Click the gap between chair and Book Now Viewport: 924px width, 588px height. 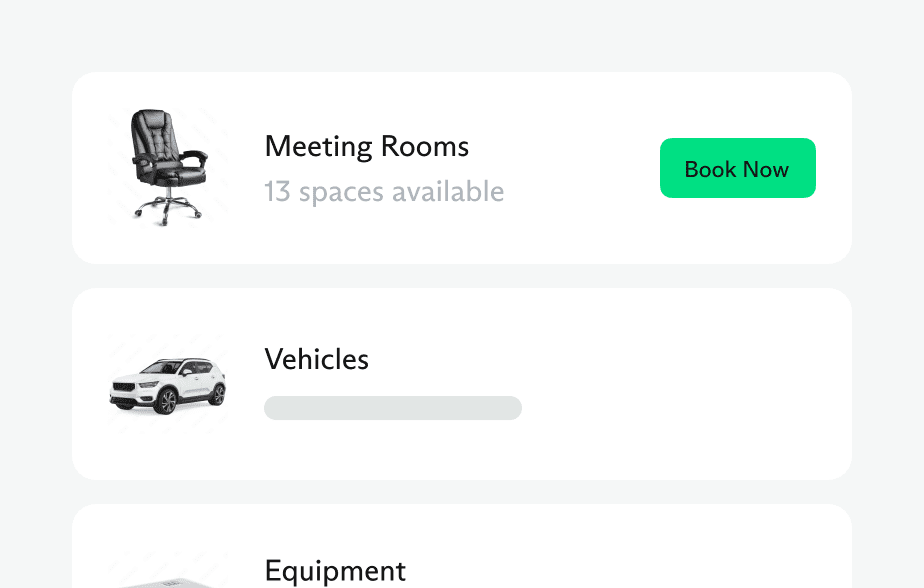tap(580, 168)
